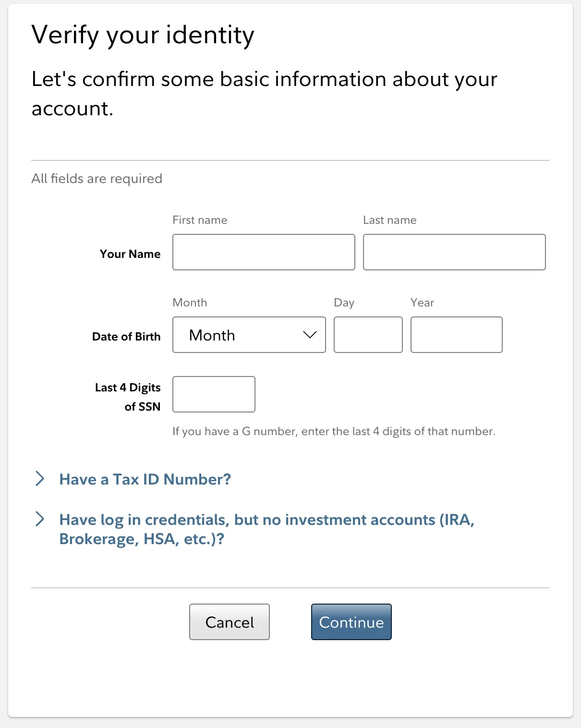Open the Month dropdown arrow
This screenshot has width=581, height=728.
click(x=309, y=335)
